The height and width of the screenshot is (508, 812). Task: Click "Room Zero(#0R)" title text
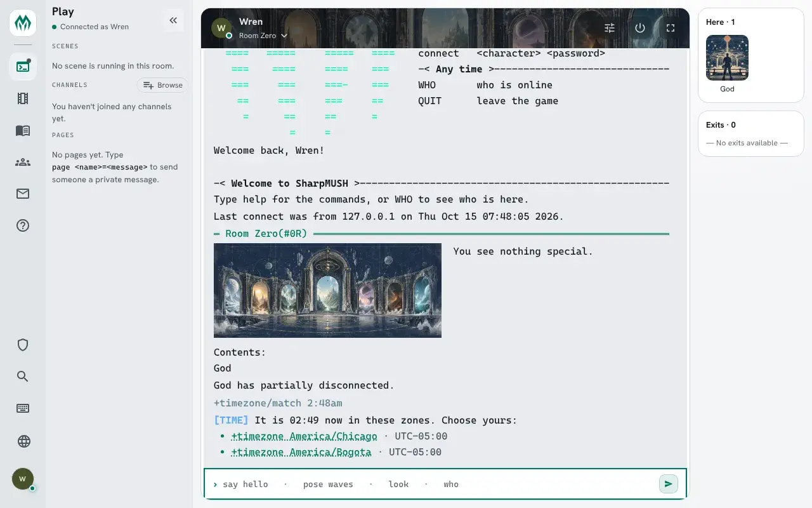266,234
